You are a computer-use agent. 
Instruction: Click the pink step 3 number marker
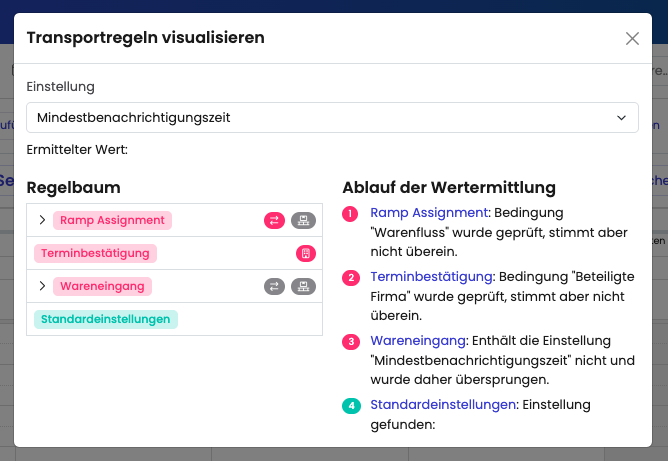[x=350, y=342]
